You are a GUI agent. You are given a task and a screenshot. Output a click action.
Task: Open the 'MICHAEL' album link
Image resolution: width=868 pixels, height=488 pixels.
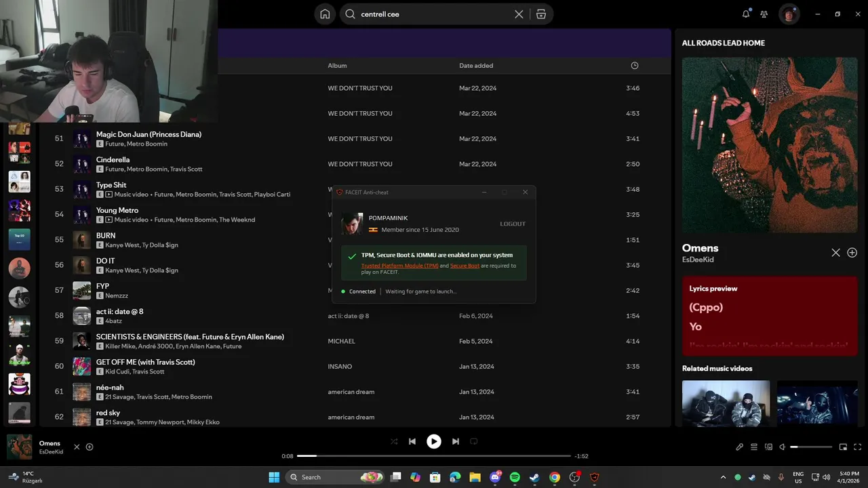point(341,341)
